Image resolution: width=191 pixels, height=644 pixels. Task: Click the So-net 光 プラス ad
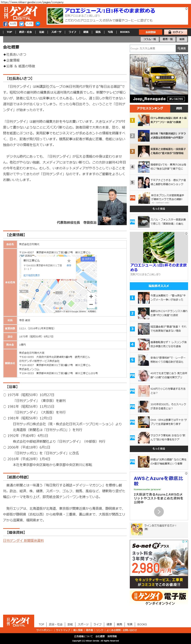(x=159, y=564)
